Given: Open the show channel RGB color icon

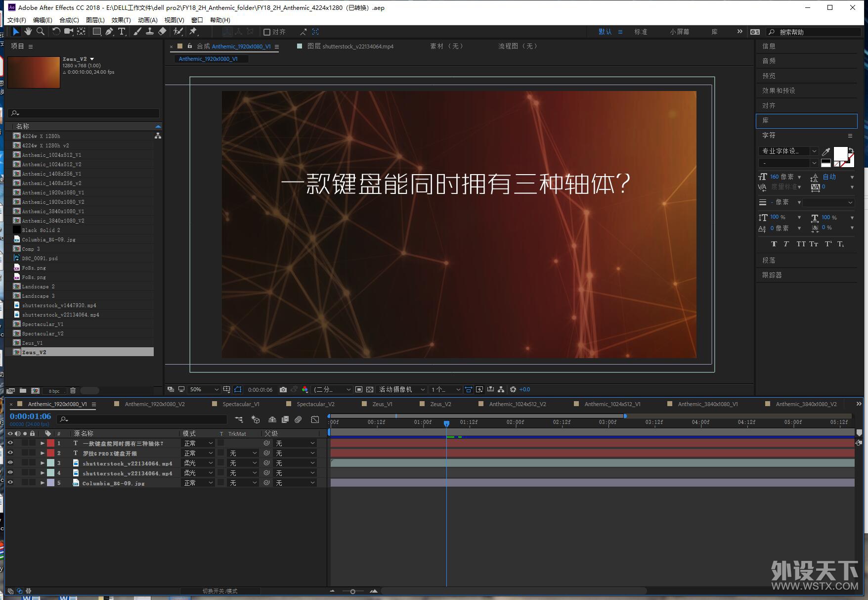Looking at the screenshot, I should [304, 390].
